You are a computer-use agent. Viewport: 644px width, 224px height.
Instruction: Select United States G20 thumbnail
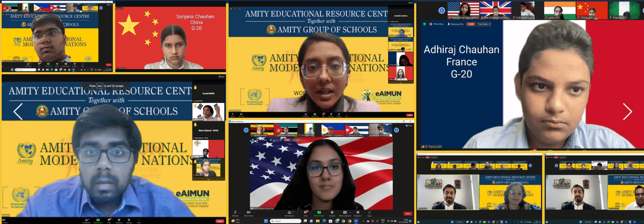[x=463, y=11]
